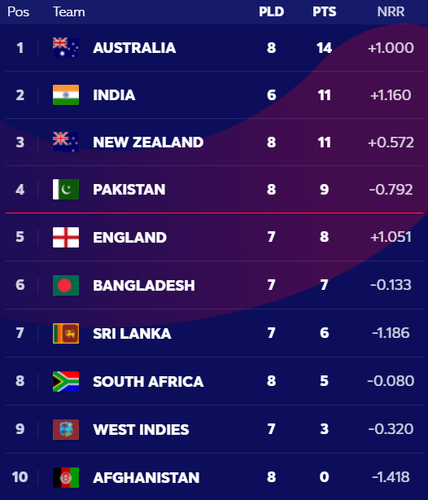Open the NEW ZEALAND team link
Image resolution: width=428 pixels, height=500 pixels.
click(x=148, y=142)
